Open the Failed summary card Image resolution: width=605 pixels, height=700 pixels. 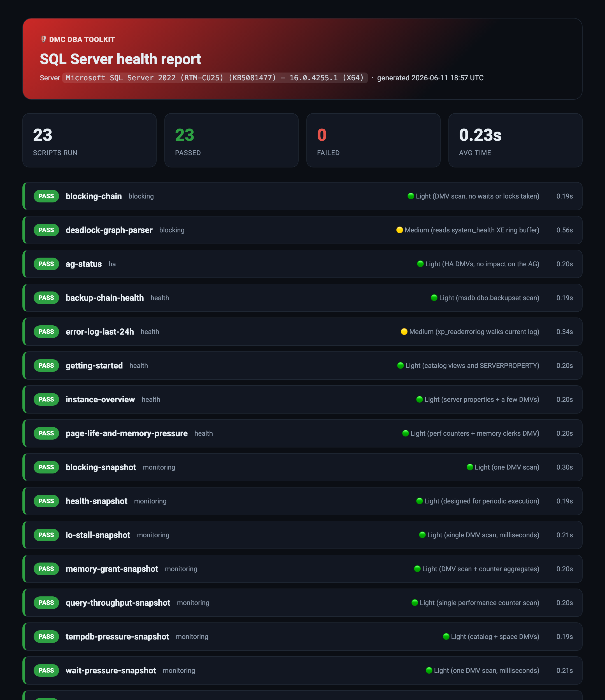(373, 140)
